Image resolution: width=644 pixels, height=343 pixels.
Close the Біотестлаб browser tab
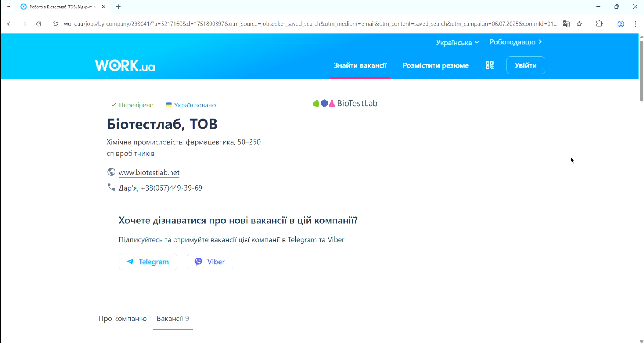click(x=104, y=7)
